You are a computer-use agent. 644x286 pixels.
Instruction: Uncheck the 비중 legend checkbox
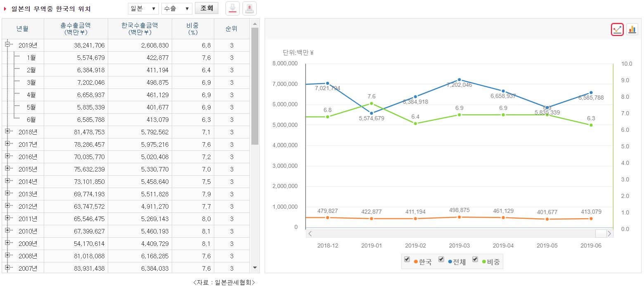pyautogui.click(x=475, y=259)
